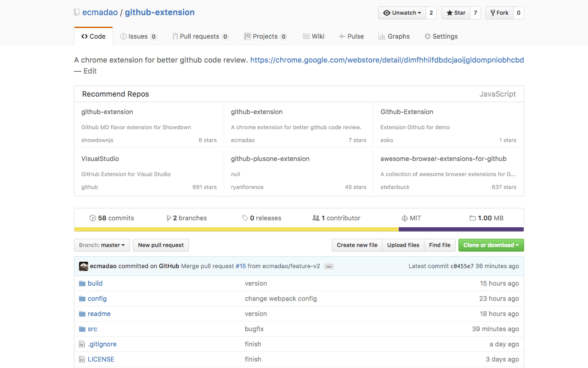This screenshot has width=588, height=368.
Task: Click the config folder icon
Action: [x=82, y=299]
